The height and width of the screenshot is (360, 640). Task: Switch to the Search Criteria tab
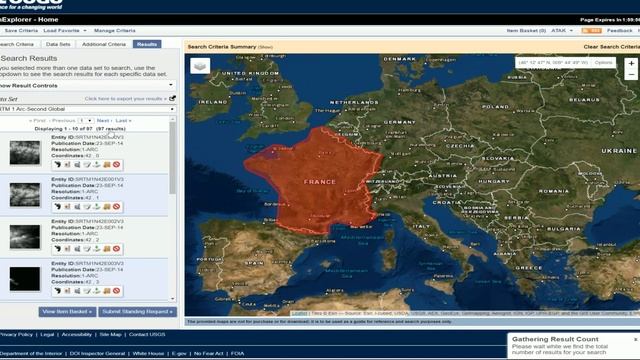[16, 44]
